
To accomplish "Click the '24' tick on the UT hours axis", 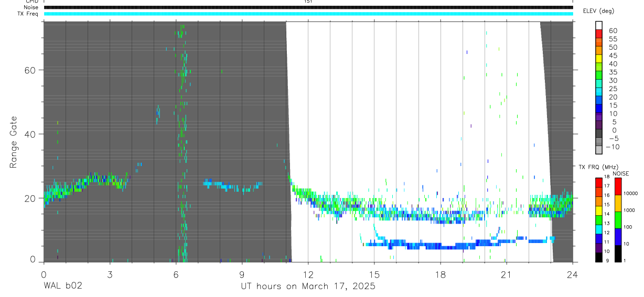I will (573, 274).
